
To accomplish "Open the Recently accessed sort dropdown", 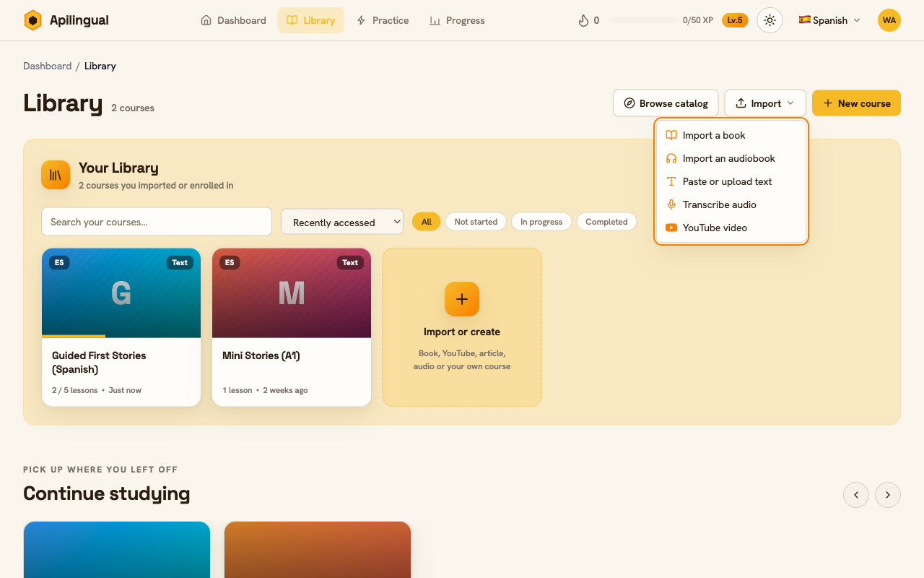I will point(342,222).
